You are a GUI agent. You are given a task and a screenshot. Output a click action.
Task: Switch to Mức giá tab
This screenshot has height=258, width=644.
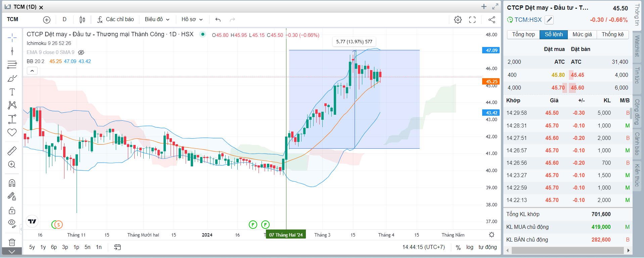point(582,35)
